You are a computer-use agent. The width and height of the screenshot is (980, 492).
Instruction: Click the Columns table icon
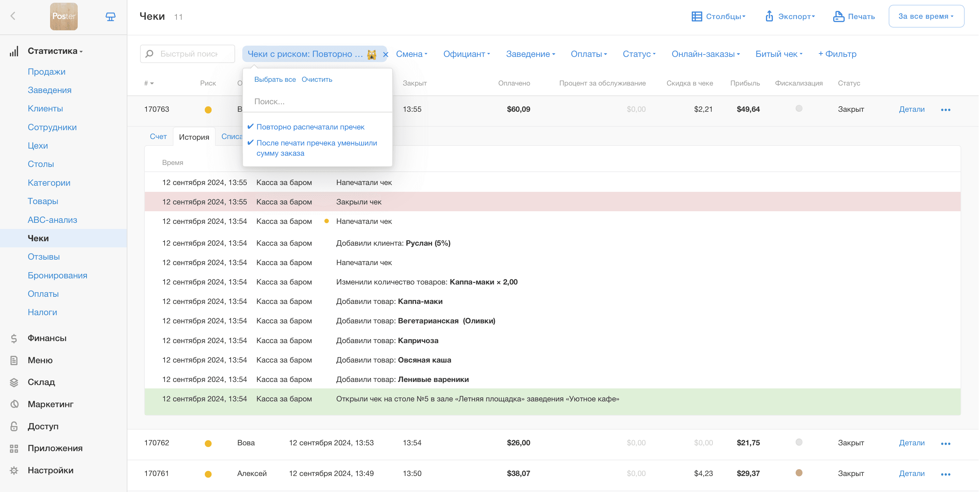point(696,16)
